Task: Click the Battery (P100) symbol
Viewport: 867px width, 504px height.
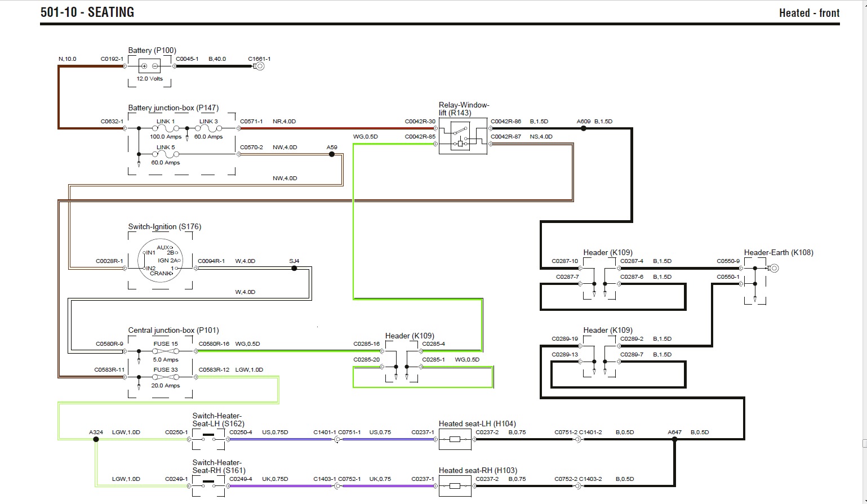Action: coord(149,66)
